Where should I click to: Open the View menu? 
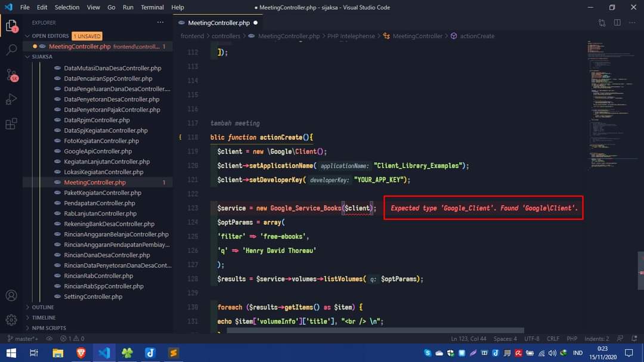[93, 7]
